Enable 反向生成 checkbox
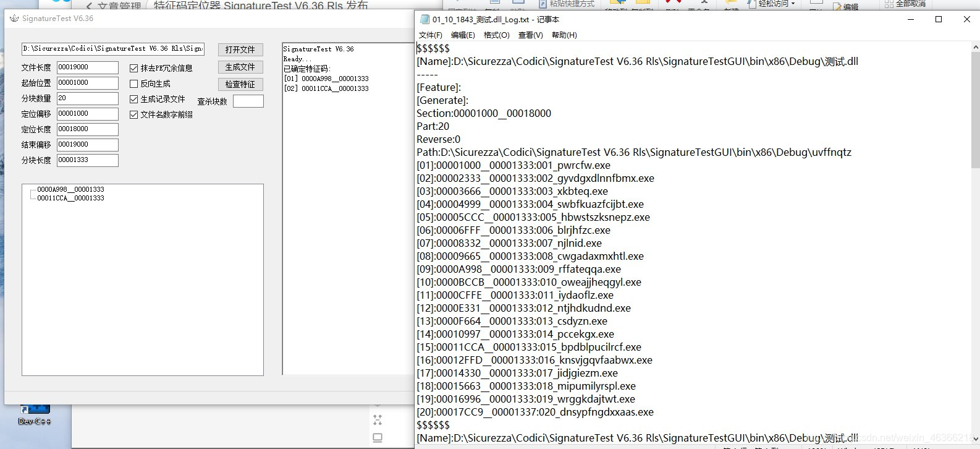980x449 pixels. (x=133, y=83)
